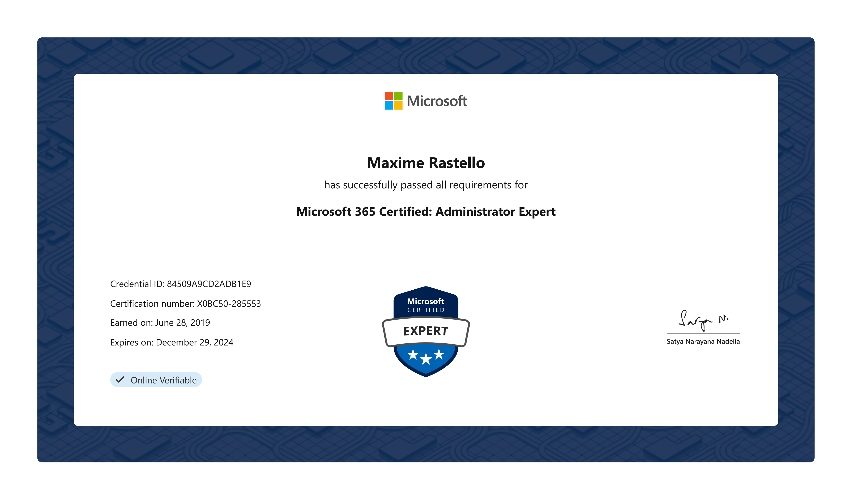Click the Certification number line
This screenshot has height=504, width=852.
tap(186, 304)
